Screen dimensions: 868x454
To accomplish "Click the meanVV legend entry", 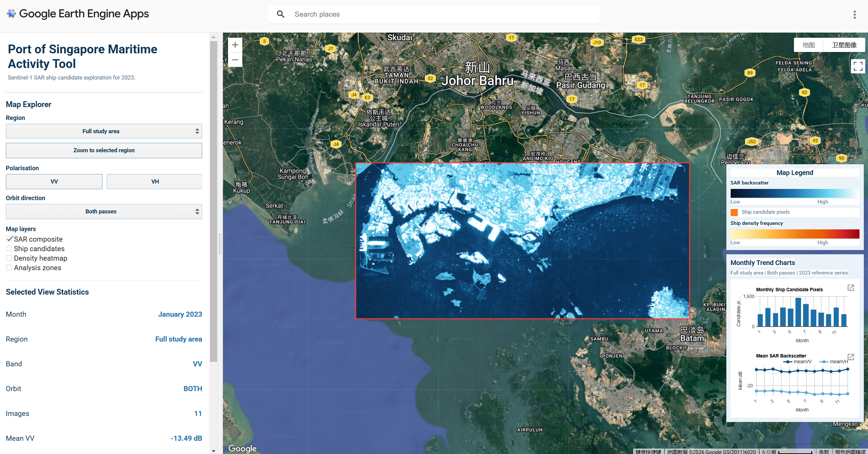I will pos(798,362).
